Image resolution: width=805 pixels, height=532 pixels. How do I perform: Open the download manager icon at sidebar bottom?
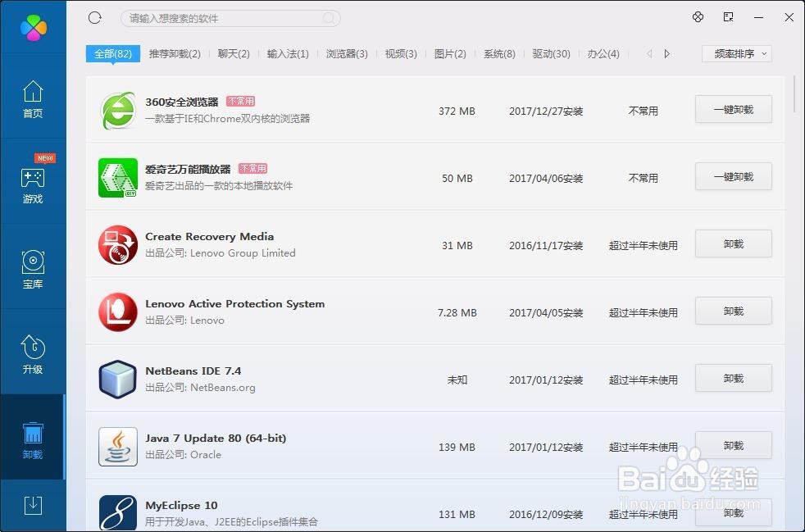[33, 506]
